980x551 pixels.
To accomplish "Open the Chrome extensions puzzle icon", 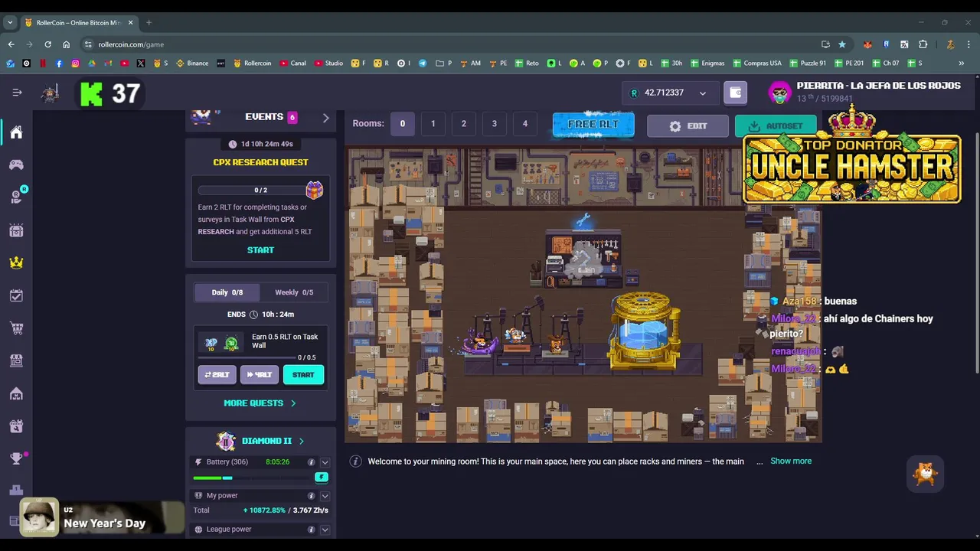I will (923, 44).
